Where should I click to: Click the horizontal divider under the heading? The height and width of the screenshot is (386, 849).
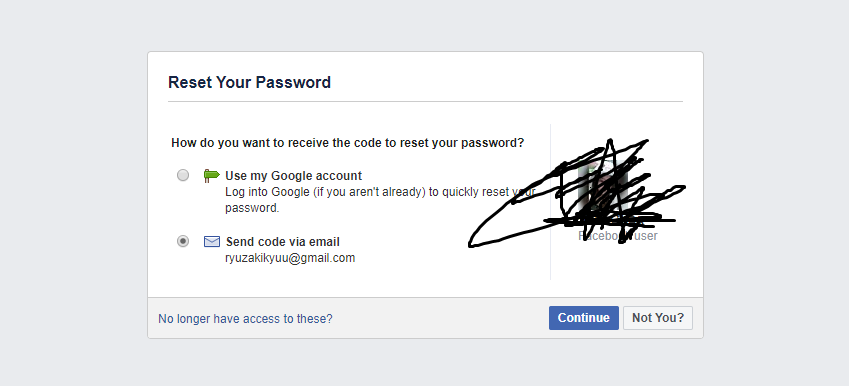(x=425, y=101)
